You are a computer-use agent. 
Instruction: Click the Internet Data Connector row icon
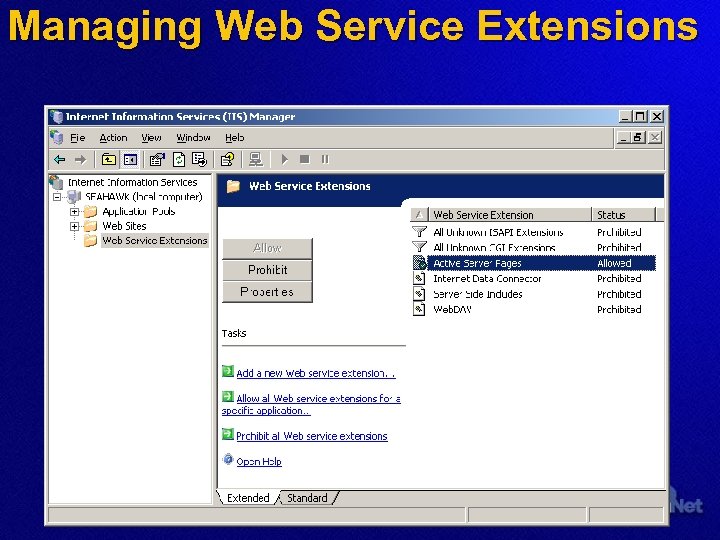tap(419, 278)
